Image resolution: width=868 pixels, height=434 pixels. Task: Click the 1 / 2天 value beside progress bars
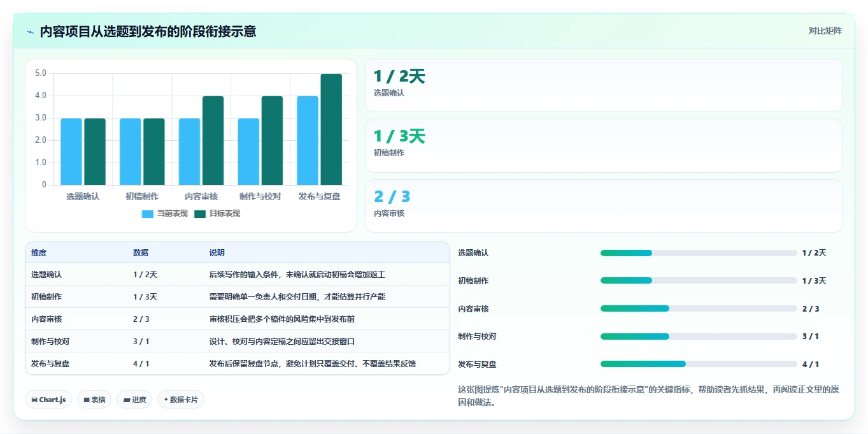[815, 253]
